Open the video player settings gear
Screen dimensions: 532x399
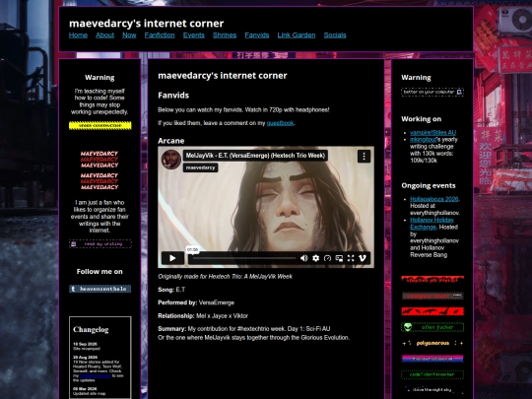pos(315,258)
